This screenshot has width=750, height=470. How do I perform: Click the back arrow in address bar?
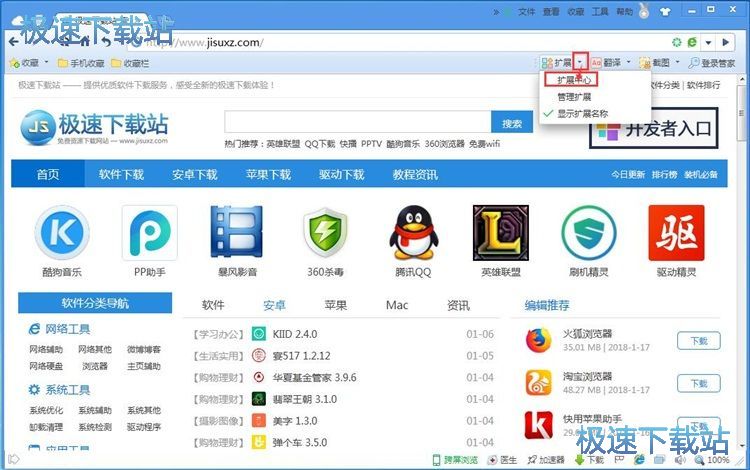[13, 42]
